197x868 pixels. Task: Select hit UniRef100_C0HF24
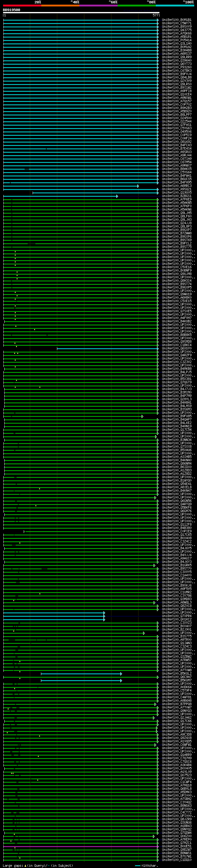177,139
